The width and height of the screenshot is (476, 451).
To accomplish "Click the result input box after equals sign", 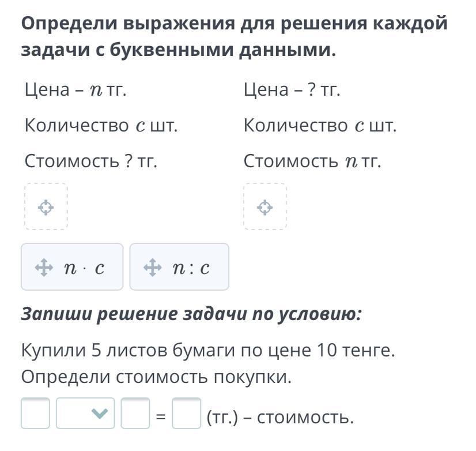I will (x=187, y=414).
